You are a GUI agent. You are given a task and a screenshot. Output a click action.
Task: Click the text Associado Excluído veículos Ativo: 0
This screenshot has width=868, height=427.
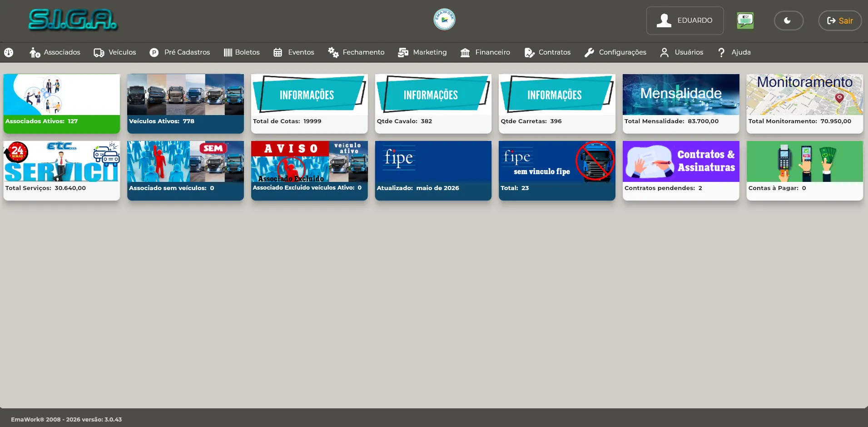click(307, 188)
